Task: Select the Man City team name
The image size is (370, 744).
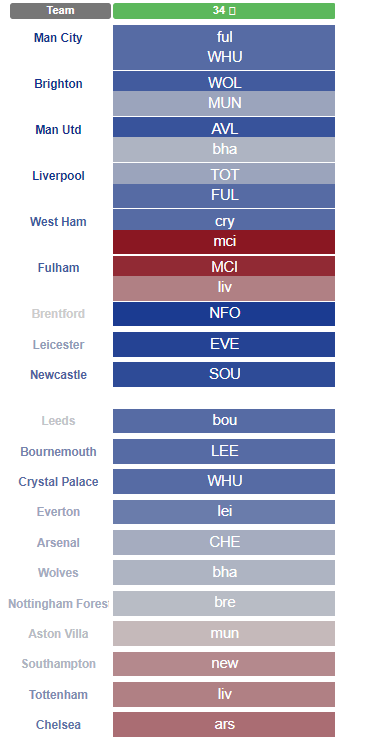Action: point(58,38)
